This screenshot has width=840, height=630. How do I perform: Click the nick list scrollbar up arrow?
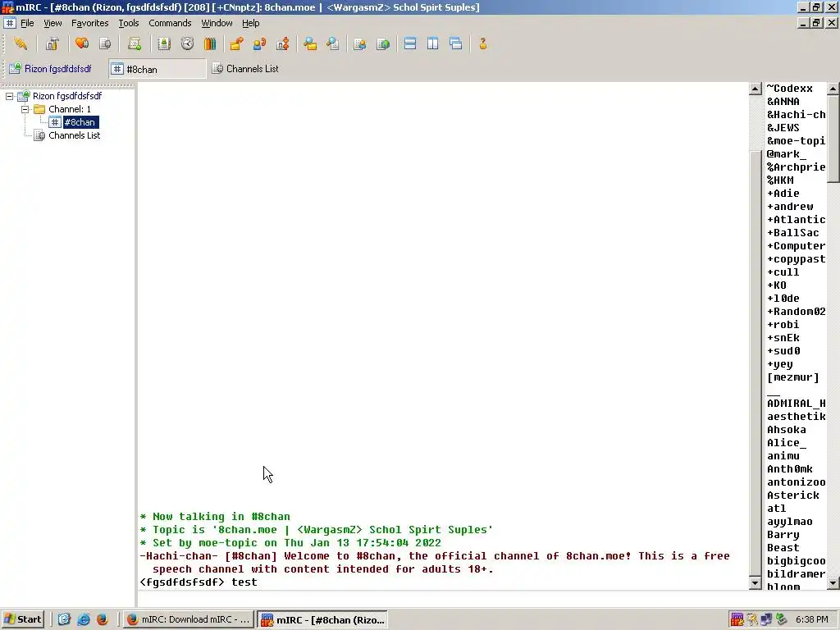(x=833, y=89)
